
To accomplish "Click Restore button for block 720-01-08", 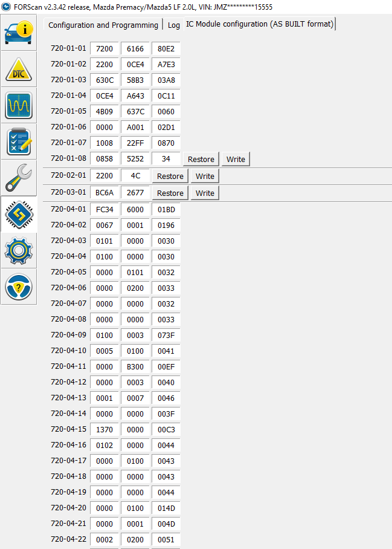I will click(201, 159).
